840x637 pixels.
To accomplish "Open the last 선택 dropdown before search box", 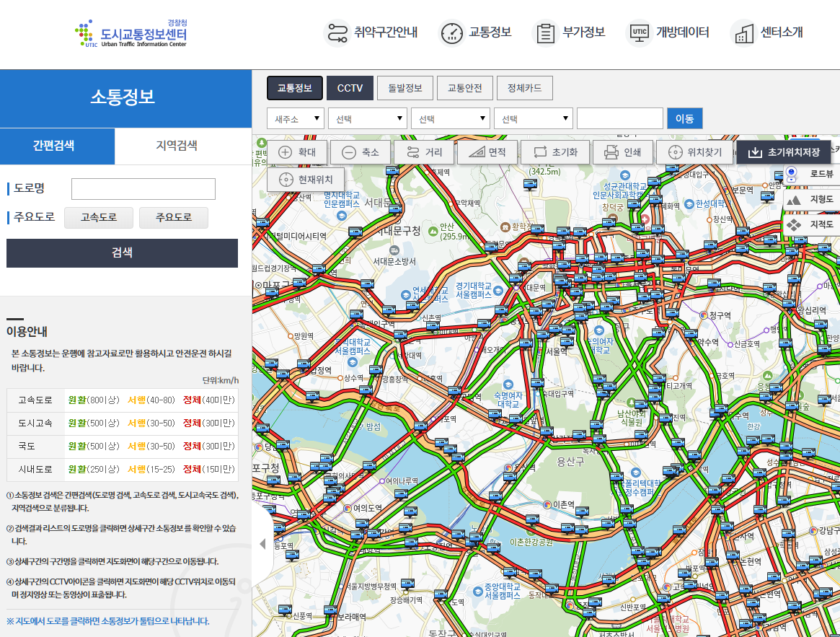I will (x=533, y=118).
